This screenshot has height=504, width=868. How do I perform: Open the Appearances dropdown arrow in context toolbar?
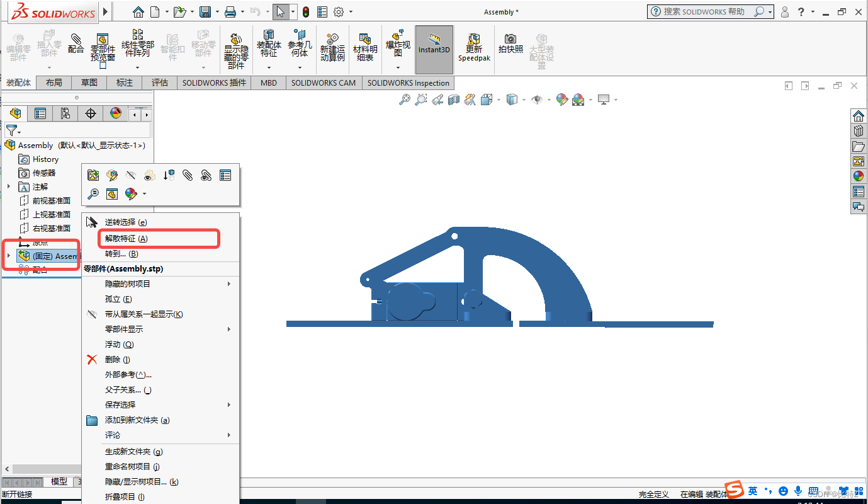(x=144, y=194)
